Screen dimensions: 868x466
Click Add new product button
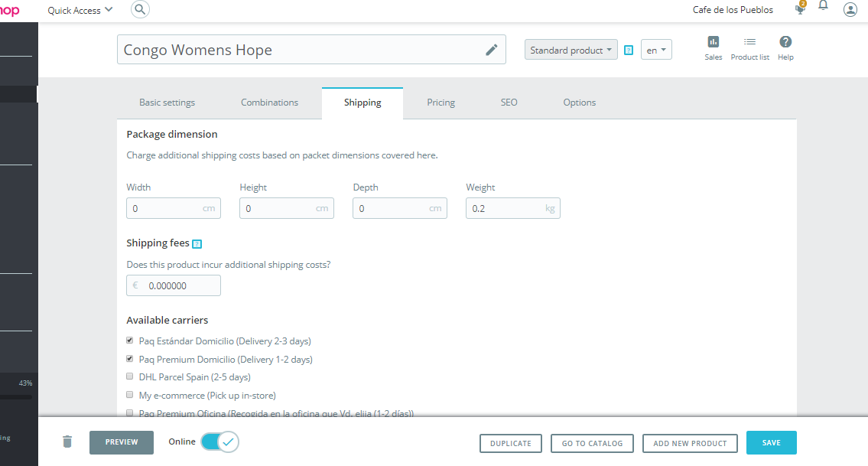coord(690,443)
